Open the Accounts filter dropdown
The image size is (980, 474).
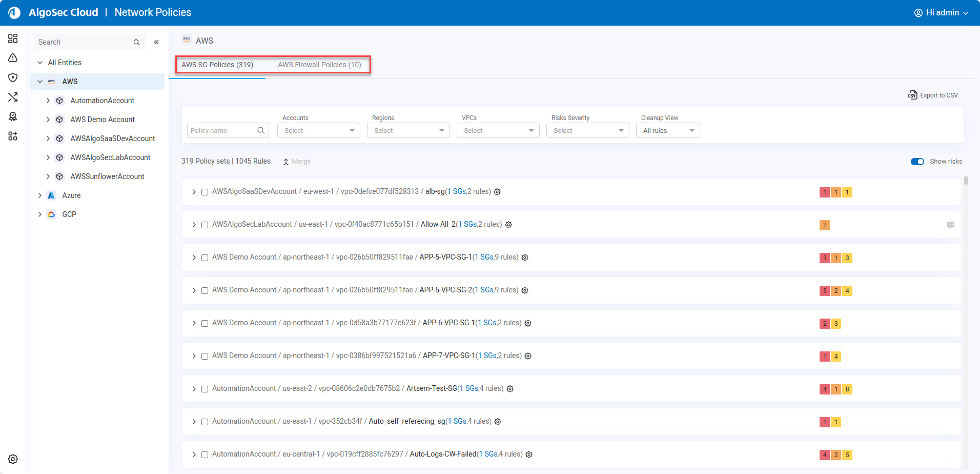(318, 131)
